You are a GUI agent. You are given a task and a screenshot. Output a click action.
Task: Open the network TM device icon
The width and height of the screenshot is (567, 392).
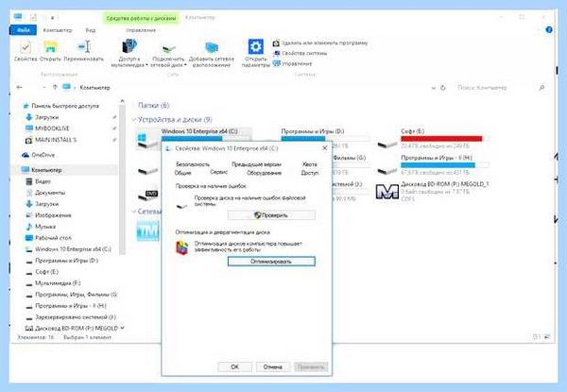coord(147,230)
